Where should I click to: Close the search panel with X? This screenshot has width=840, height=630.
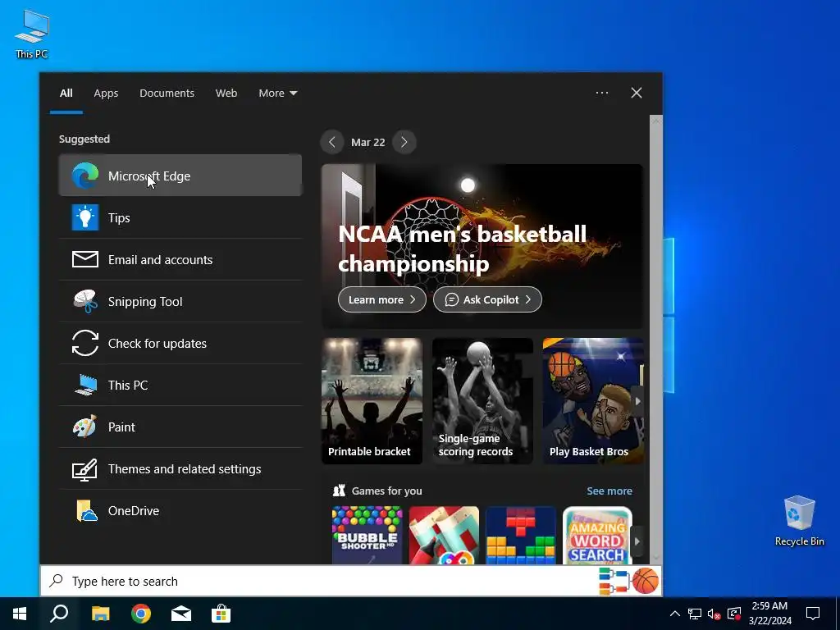(x=637, y=93)
